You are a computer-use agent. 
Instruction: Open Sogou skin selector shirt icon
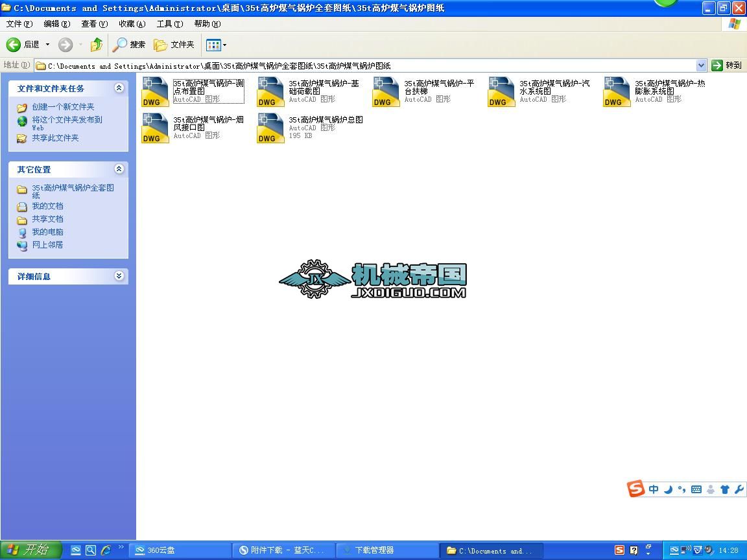pyautogui.click(x=725, y=489)
